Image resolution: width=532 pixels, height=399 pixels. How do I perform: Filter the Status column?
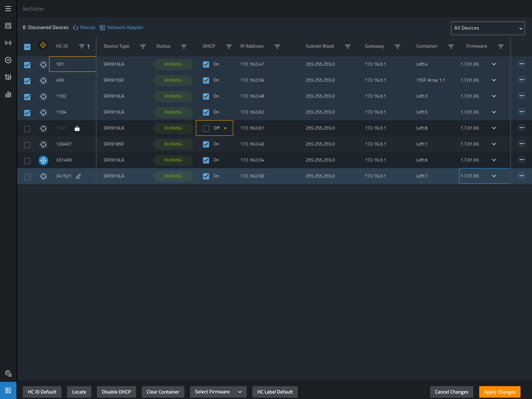point(184,46)
